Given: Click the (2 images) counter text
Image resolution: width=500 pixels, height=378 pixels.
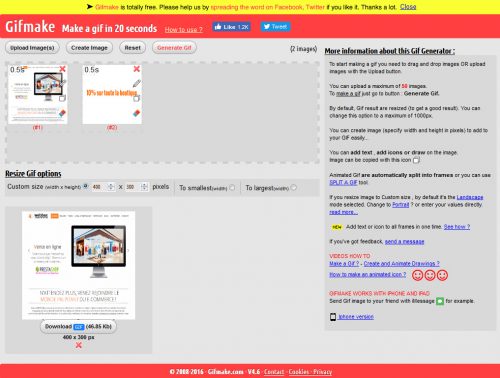Looking at the screenshot, I should pos(303,49).
